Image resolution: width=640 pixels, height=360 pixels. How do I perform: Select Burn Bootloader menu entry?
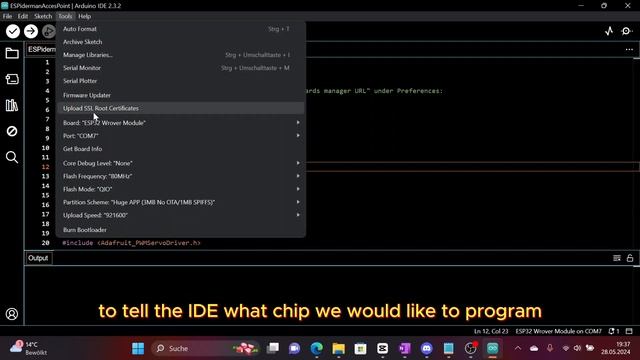tap(180, 230)
